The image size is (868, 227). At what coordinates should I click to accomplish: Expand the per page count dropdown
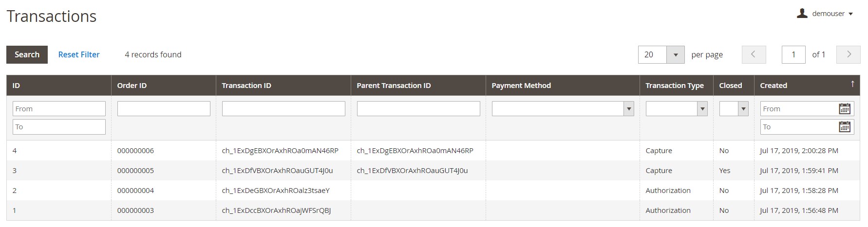coord(675,55)
